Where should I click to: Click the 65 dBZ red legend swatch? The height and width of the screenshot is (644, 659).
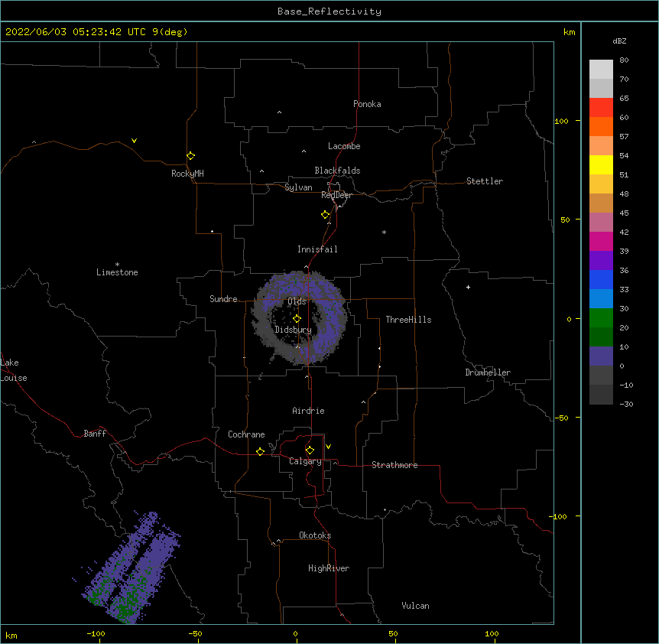(x=601, y=108)
